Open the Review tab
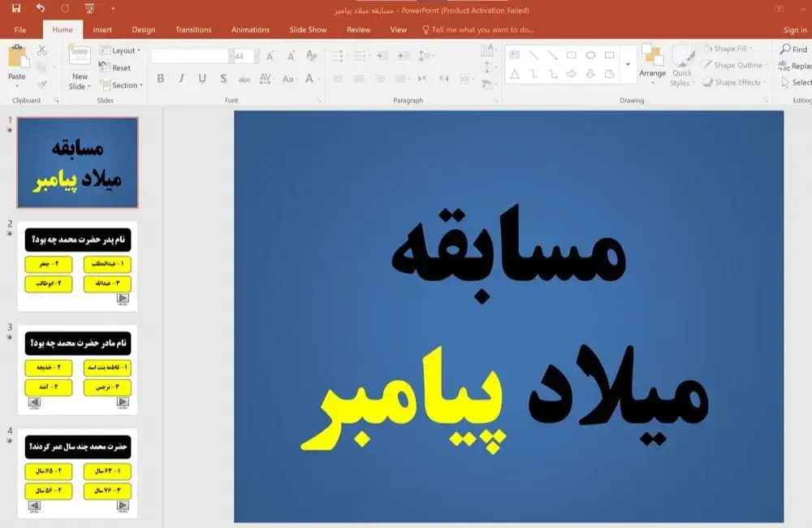 coord(358,29)
